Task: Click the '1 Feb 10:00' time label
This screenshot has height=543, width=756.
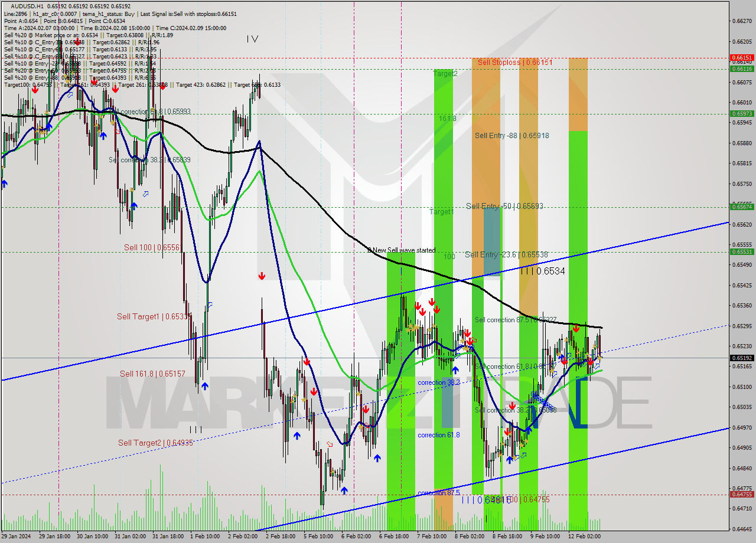Action: (206, 537)
